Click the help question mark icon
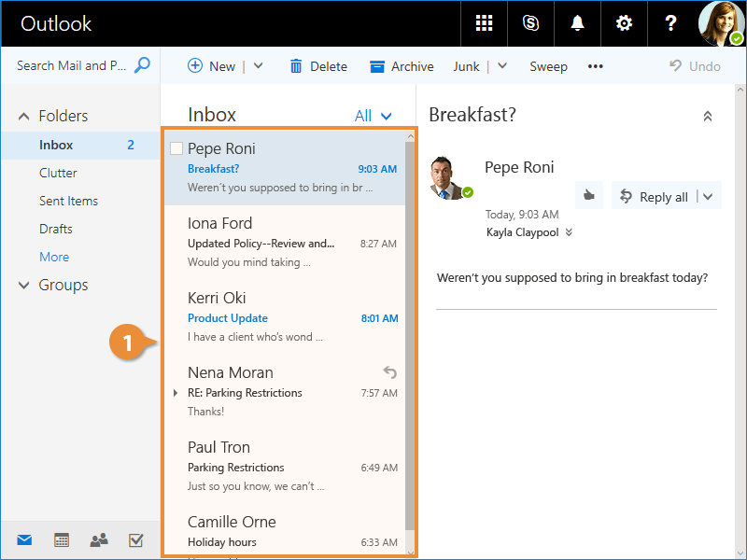The height and width of the screenshot is (560, 747). 670,23
